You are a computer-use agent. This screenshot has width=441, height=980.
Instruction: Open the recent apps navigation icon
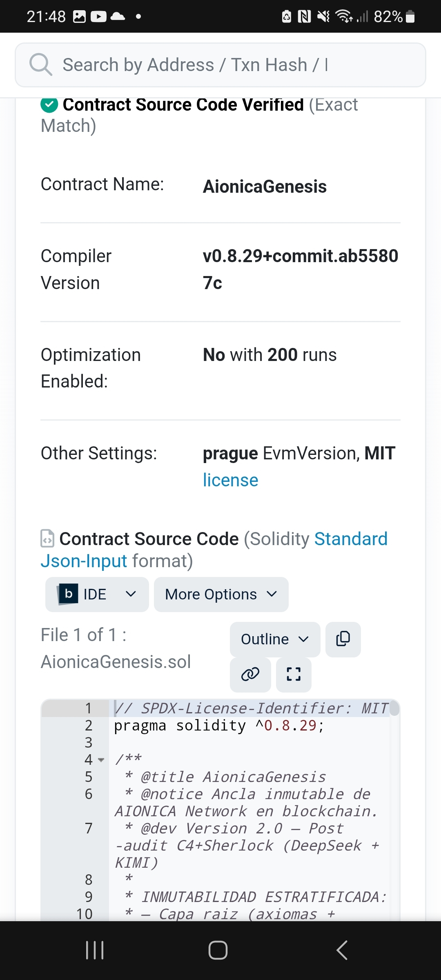click(95, 950)
